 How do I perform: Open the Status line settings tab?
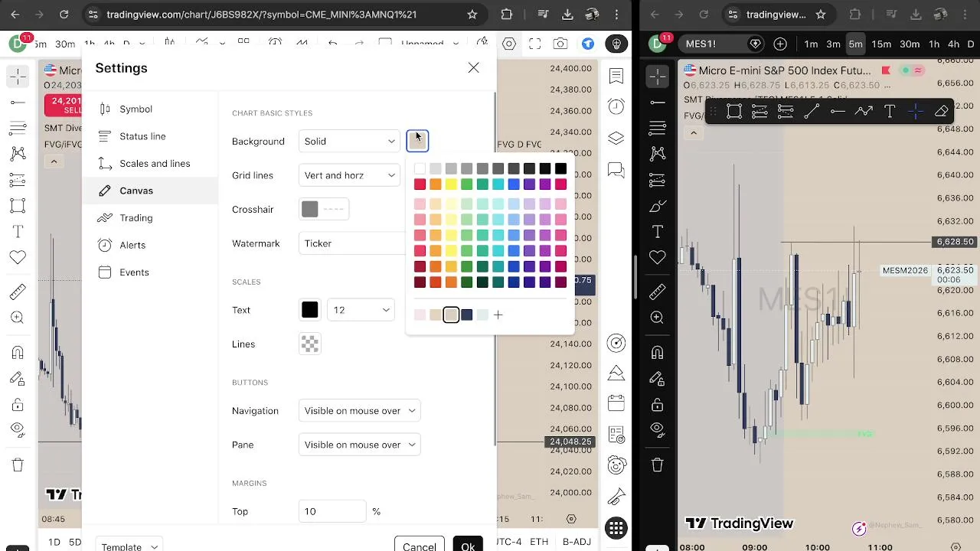[x=150, y=136]
